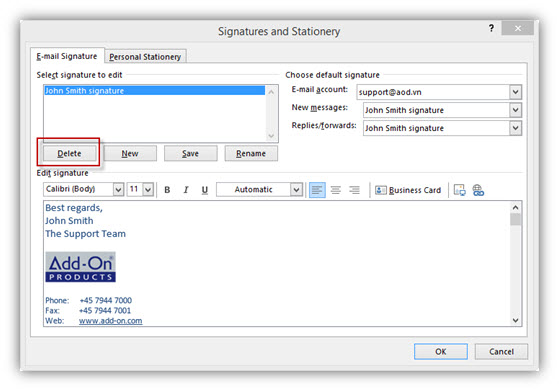559x391 pixels.
Task: Cancel the dialog
Action: click(501, 351)
